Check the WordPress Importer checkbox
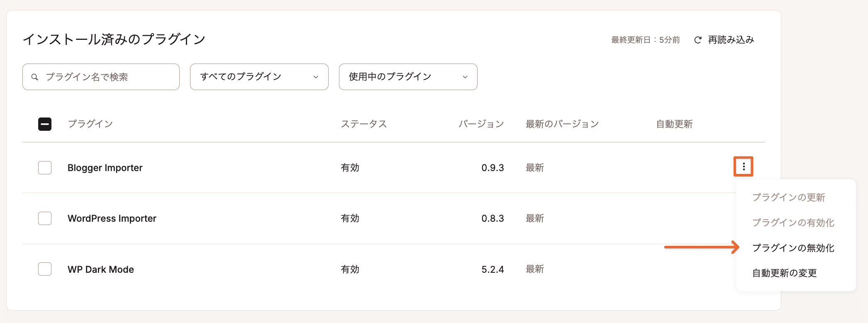This screenshot has width=868, height=323. click(x=44, y=218)
